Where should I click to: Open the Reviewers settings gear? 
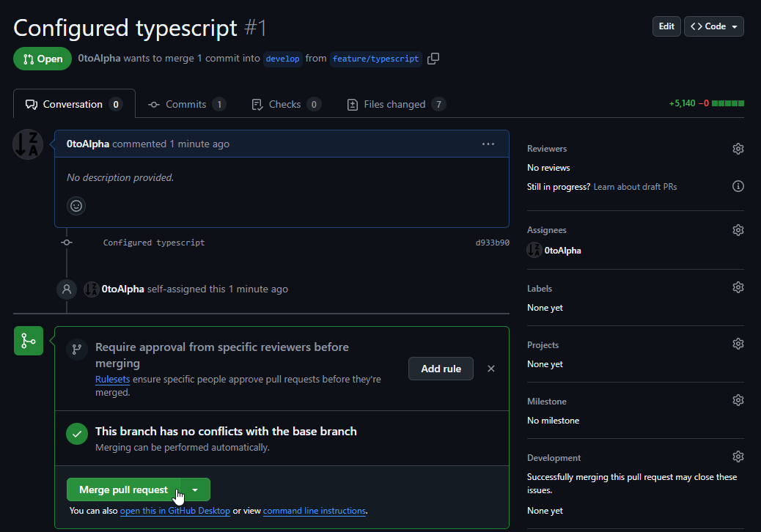tap(738, 149)
